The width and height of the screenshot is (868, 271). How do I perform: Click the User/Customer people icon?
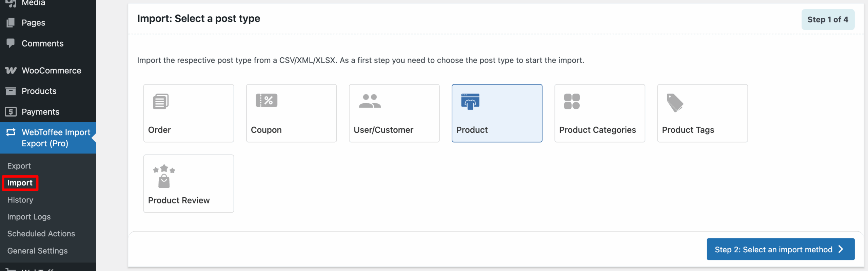(x=370, y=101)
